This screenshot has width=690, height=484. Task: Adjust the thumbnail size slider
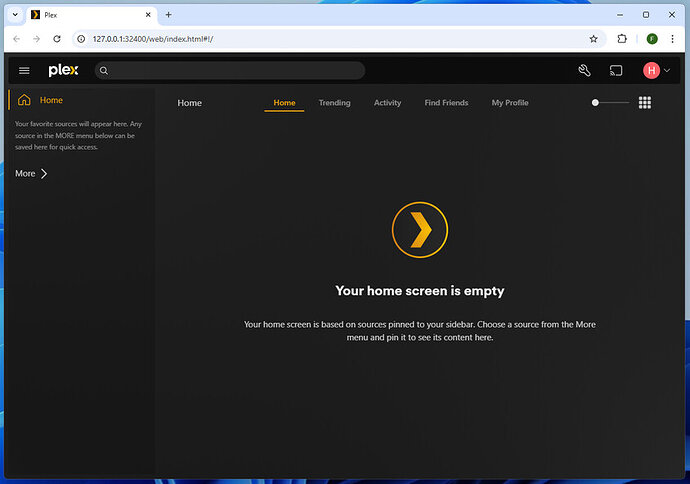click(x=610, y=103)
